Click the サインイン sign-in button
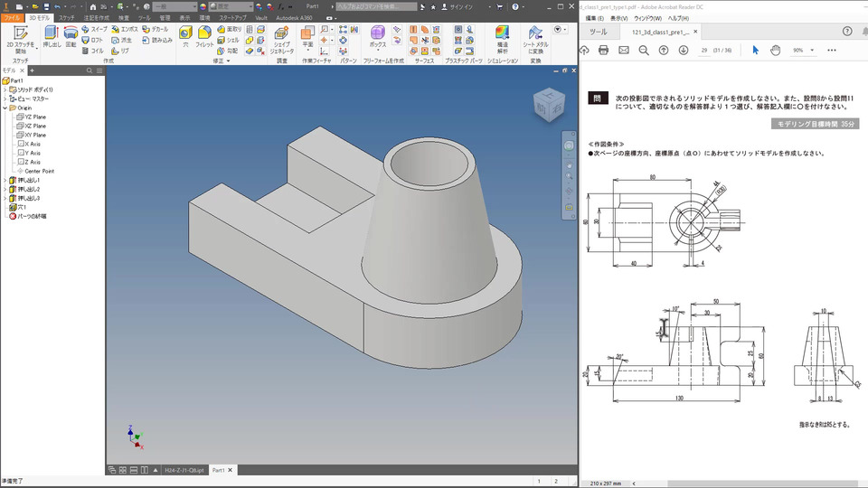The image size is (868, 488). pyautogui.click(x=457, y=6)
